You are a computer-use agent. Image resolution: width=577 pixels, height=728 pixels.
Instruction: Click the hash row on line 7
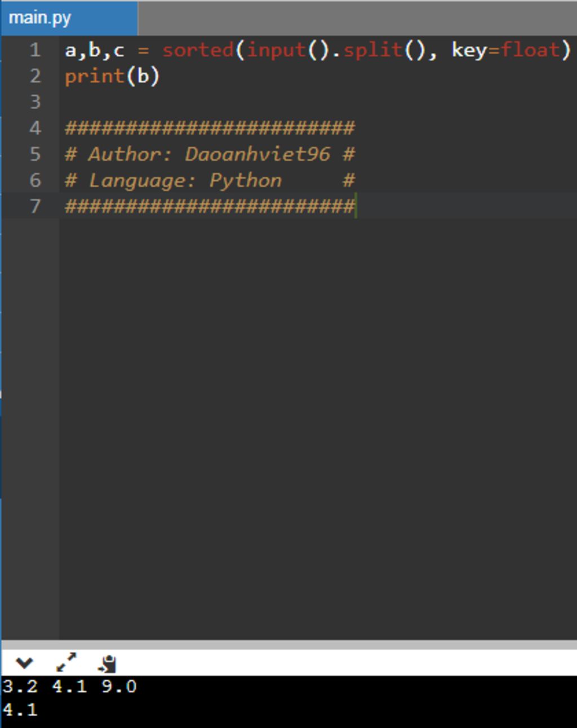[210, 206]
